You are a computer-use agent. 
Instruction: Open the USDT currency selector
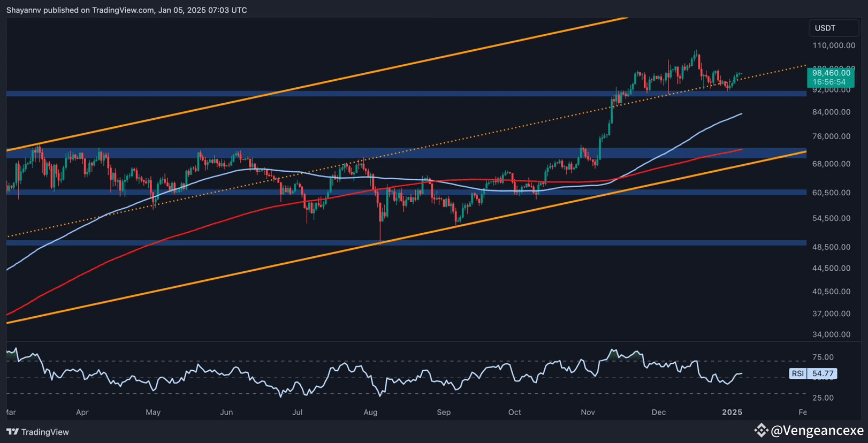pyautogui.click(x=833, y=28)
